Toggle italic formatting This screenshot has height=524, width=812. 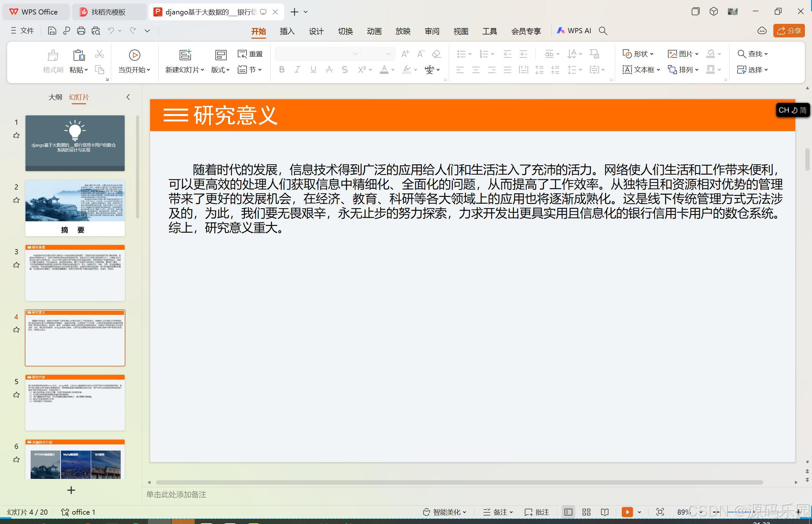(x=297, y=70)
